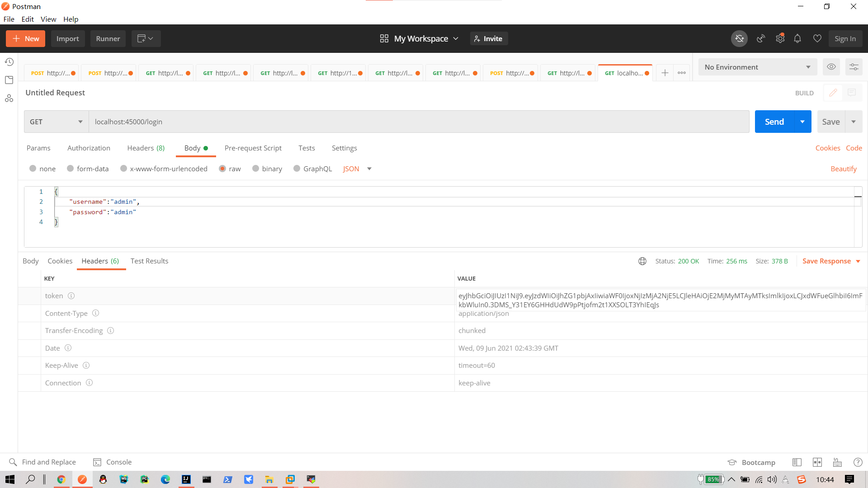
Task: Select the none body radio button
Action: pyautogui.click(x=33, y=169)
